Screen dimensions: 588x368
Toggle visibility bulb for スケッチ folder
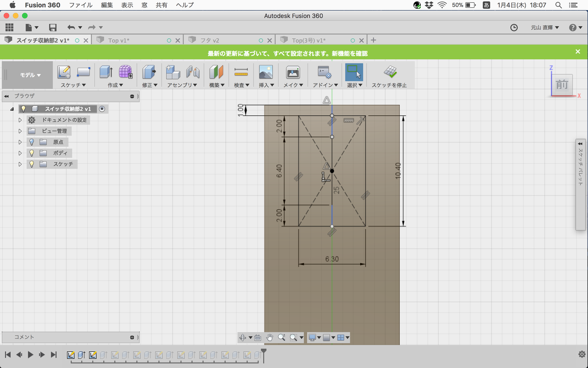tap(32, 164)
